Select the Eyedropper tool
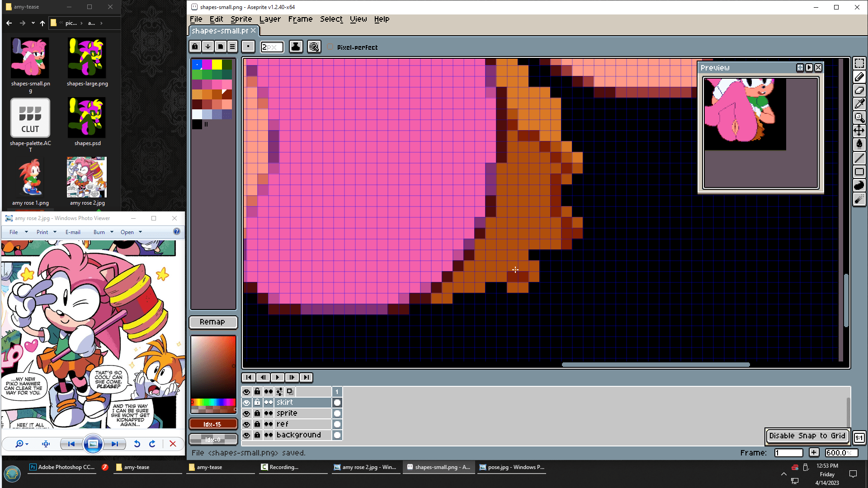The image size is (868, 488). pos(859,104)
